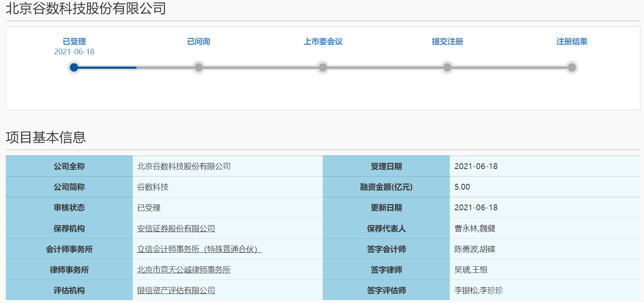Click the company title 北京谷数科技股份有限公司
The width and height of the screenshot is (644, 303).
coord(85,7)
